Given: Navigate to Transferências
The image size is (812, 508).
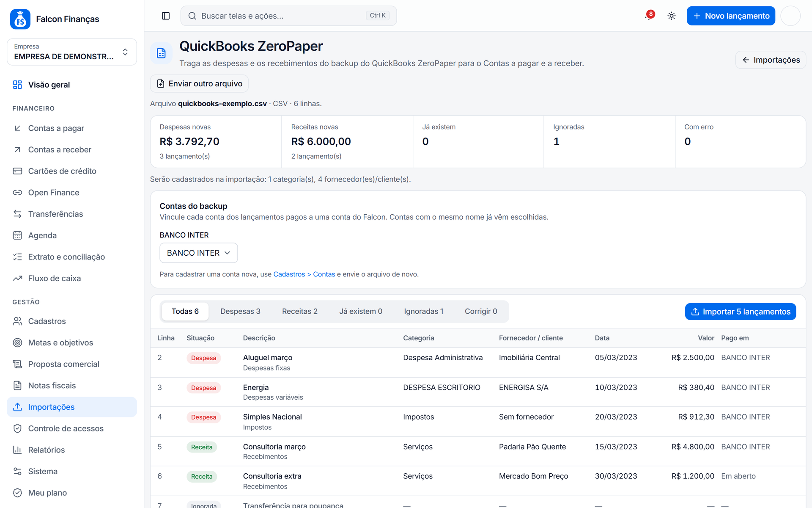Looking at the screenshot, I should pos(72,214).
